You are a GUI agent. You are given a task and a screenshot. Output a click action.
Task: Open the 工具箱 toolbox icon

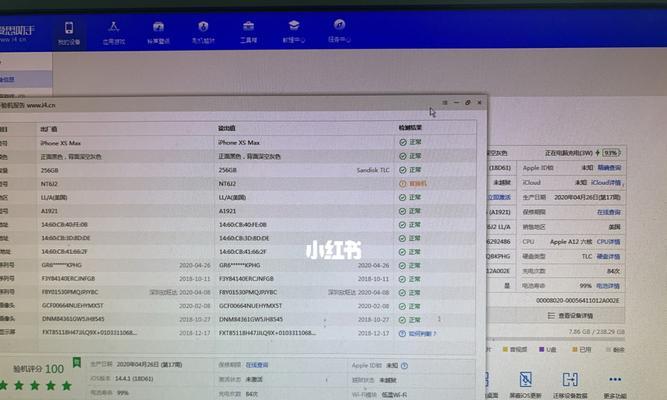[x=248, y=26]
